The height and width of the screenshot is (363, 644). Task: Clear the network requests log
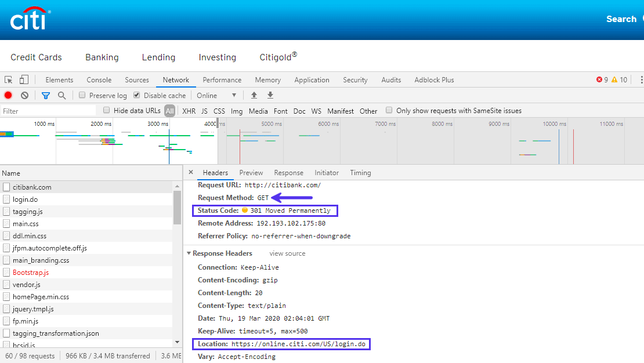click(24, 95)
